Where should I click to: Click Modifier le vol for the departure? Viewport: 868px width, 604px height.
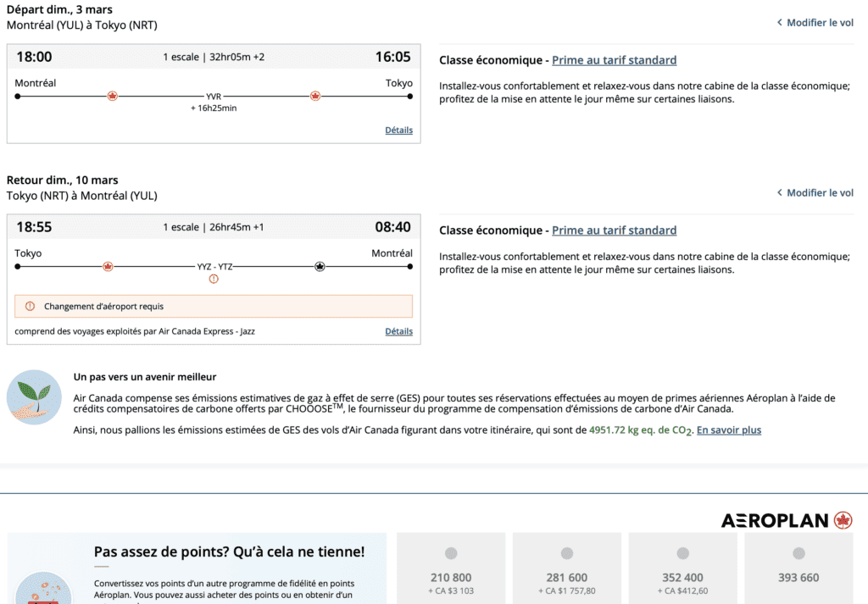(815, 23)
